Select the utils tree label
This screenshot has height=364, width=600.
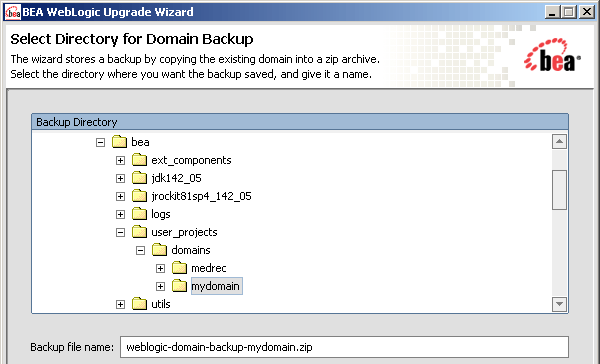click(x=161, y=304)
